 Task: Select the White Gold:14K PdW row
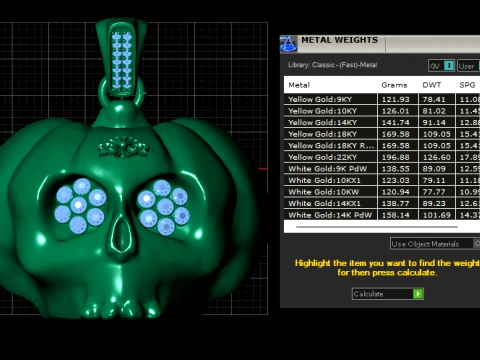coord(382,215)
